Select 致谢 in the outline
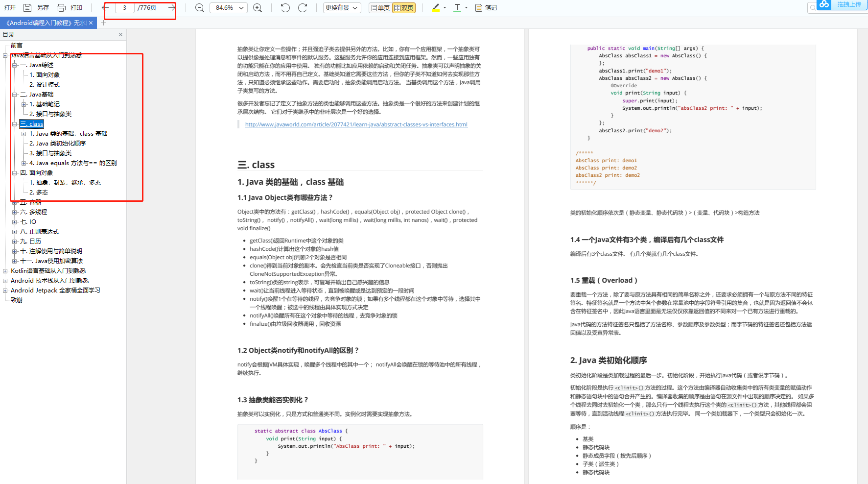This screenshot has width=868, height=484. (17, 300)
